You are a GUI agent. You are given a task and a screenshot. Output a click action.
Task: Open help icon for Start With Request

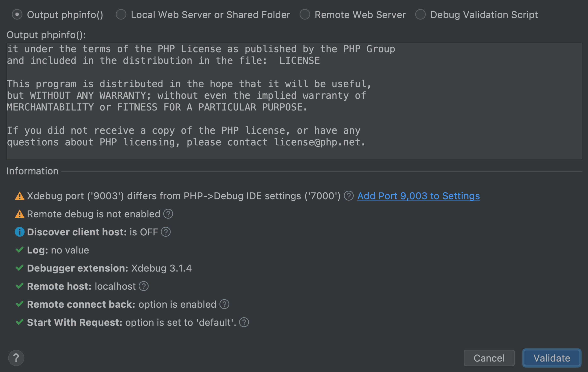[244, 322]
